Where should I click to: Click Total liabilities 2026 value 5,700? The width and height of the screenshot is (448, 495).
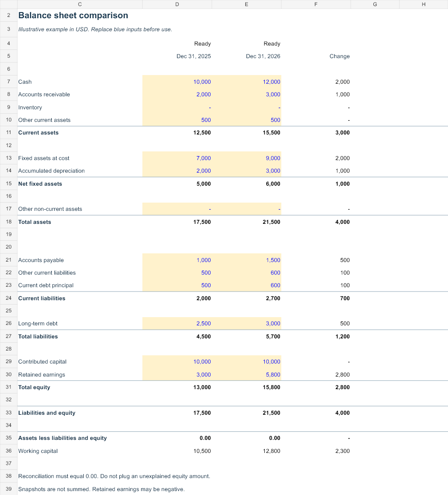pos(273,337)
